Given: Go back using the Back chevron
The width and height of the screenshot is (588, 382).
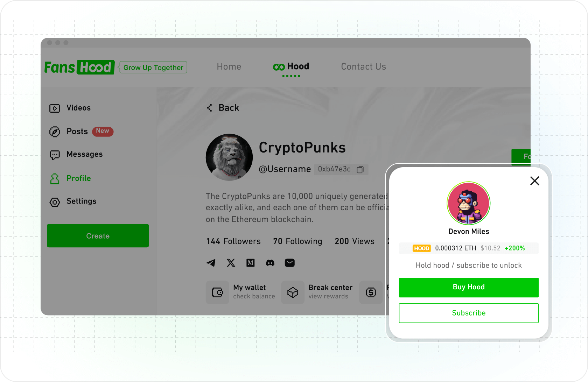Looking at the screenshot, I should 223,108.
